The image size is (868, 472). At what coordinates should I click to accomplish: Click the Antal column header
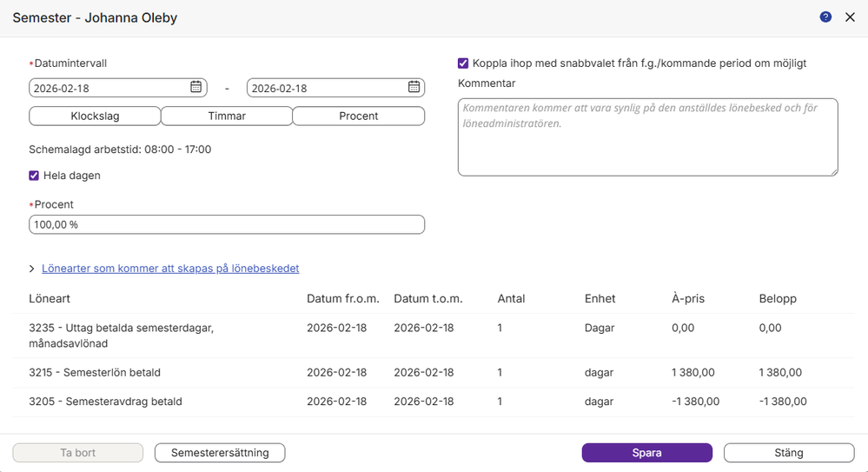pyautogui.click(x=511, y=299)
